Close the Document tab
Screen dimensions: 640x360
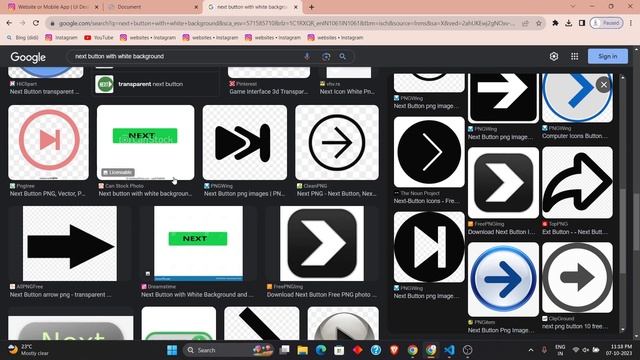(x=196, y=7)
